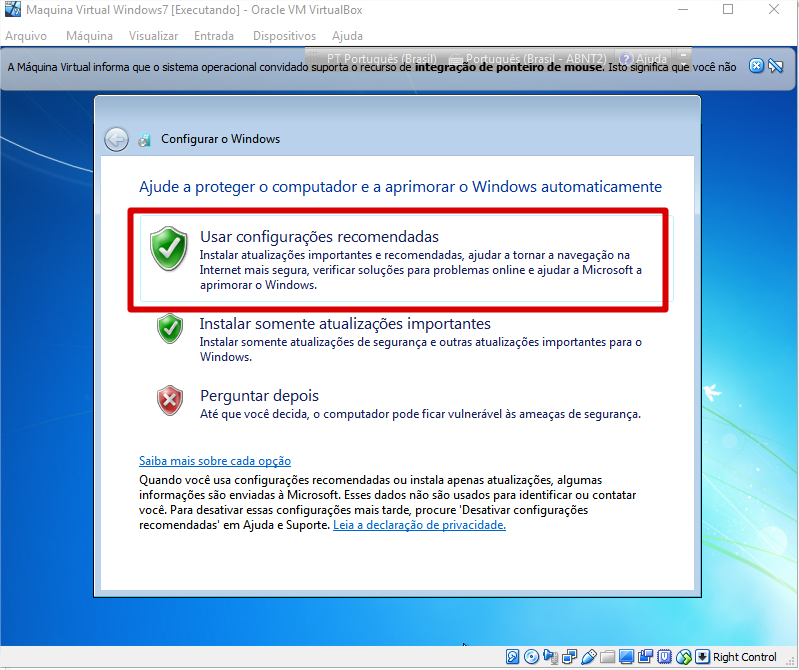Open the Visualizar menu

click(153, 36)
